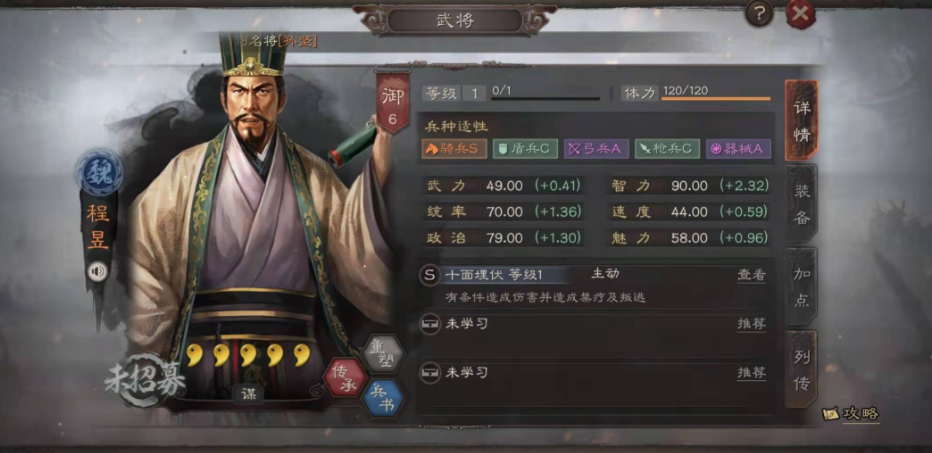932x453 pixels.
Task: Tap the orange 体力 stamina bar
Action: click(716, 98)
